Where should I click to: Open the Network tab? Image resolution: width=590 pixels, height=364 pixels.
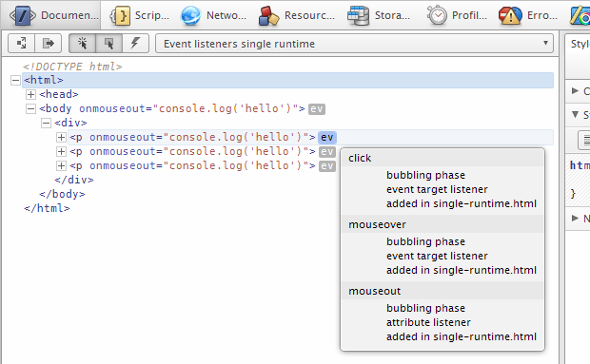pyautogui.click(x=213, y=15)
